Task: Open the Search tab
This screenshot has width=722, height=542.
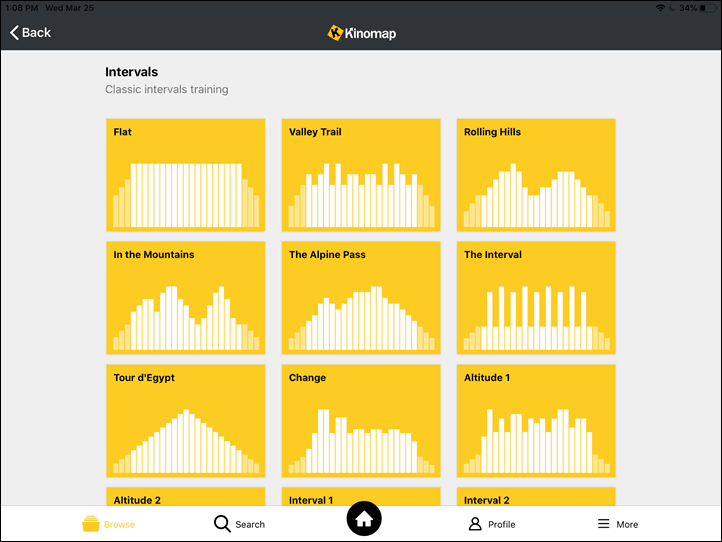Action: (239, 524)
